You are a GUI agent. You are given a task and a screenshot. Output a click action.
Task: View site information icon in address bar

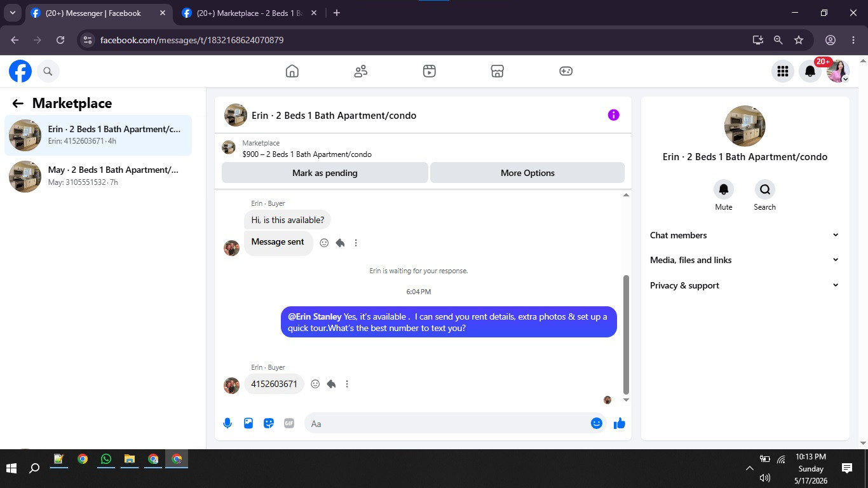pos(88,40)
